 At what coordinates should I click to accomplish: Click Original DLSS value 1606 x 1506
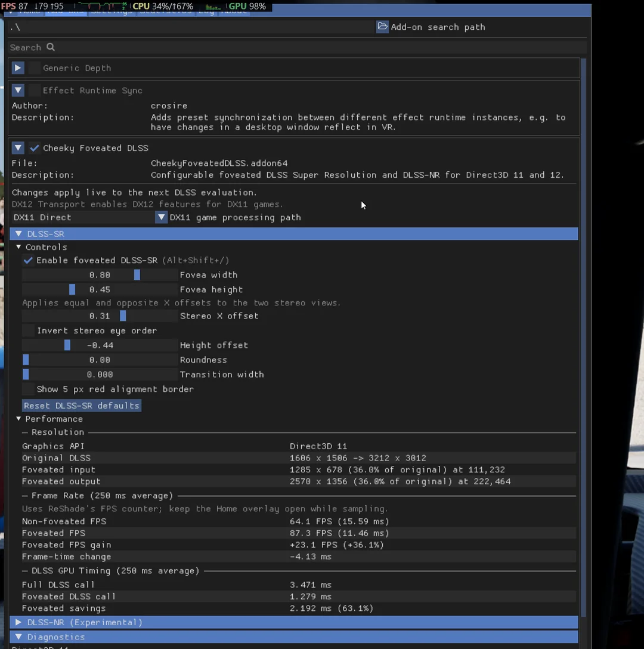(318, 458)
